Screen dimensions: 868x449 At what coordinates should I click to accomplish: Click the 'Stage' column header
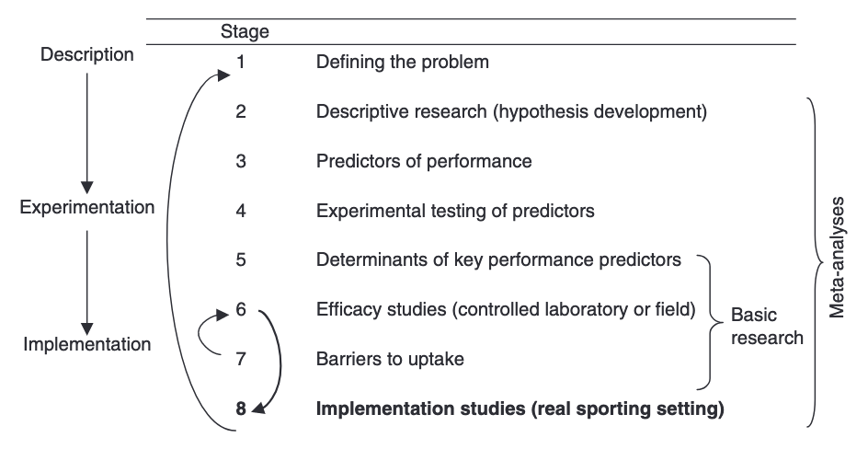[x=245, y=32]
